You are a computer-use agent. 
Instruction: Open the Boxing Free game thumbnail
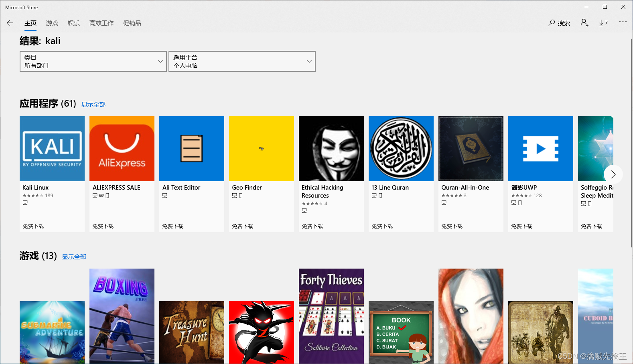(x=122, y=316)
